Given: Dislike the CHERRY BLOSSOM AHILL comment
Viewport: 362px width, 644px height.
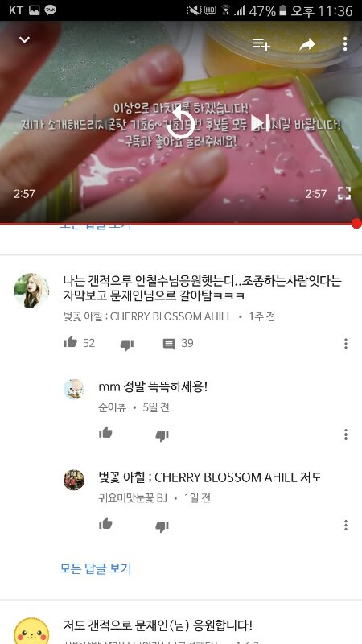Looking at the screenshot, I should 127,345.
